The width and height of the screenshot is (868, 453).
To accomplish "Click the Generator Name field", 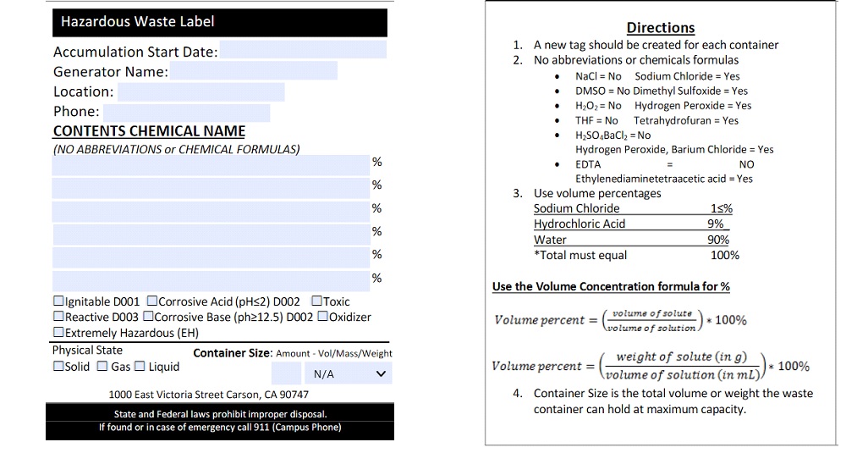I will click(254, 70).
